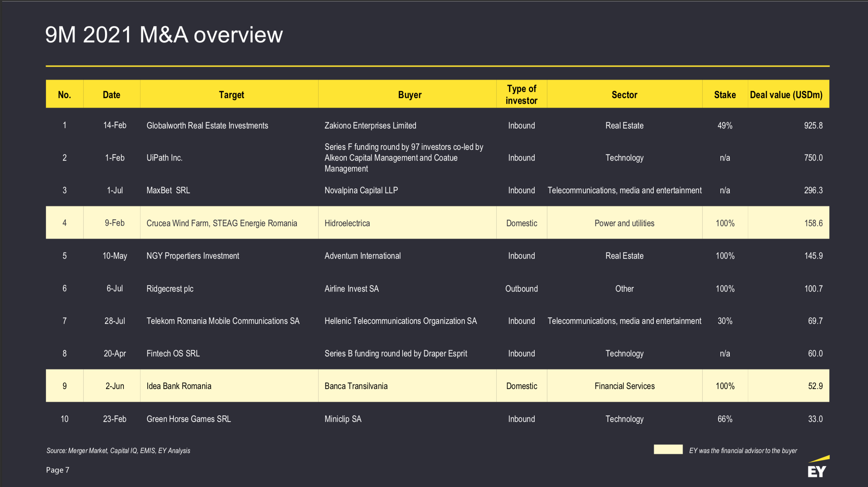Viewport: 868px width, 487px height.
Task: Select the 'MaxBet SRL' target cell
Action: click(168, 190)
